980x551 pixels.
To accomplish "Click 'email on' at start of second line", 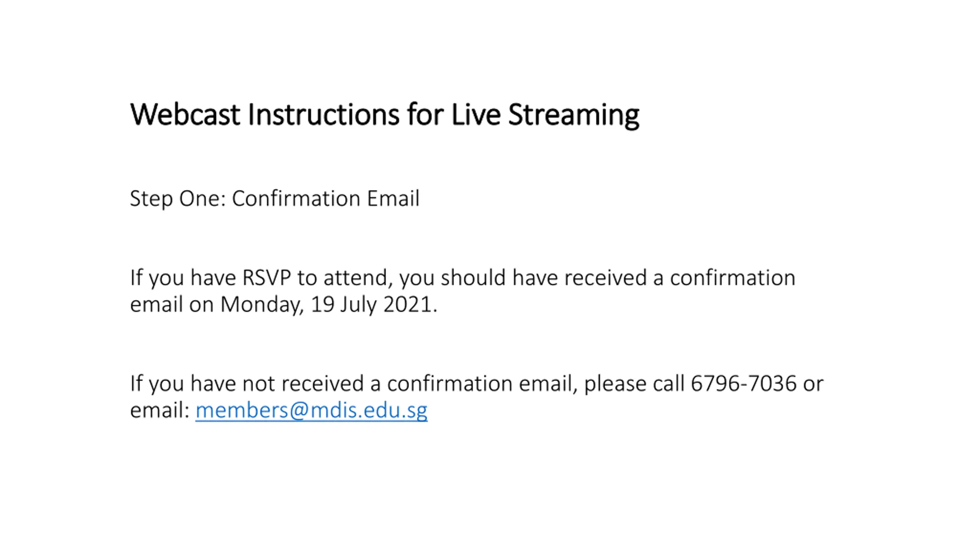I will [x=172, y=305].
